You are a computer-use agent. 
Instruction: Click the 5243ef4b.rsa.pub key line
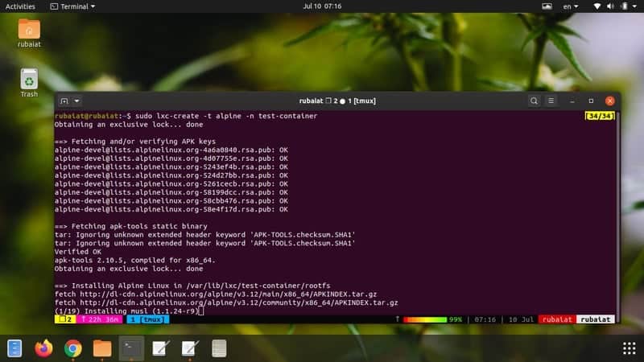(171, 167)
